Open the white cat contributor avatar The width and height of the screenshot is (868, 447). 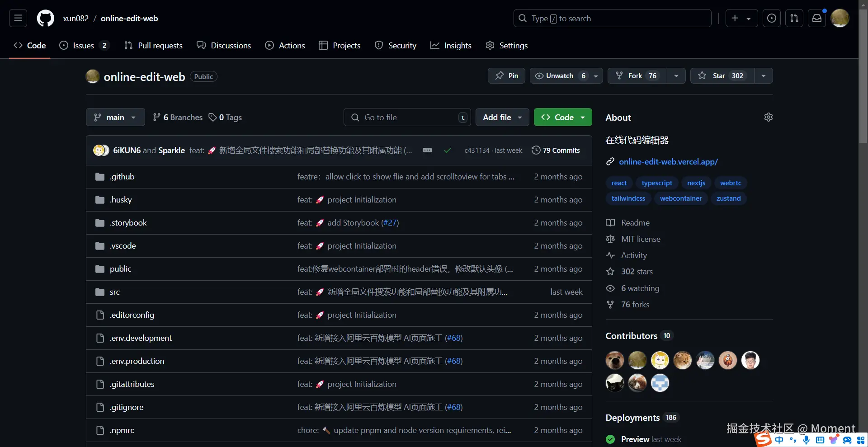[x=660, y=360]
